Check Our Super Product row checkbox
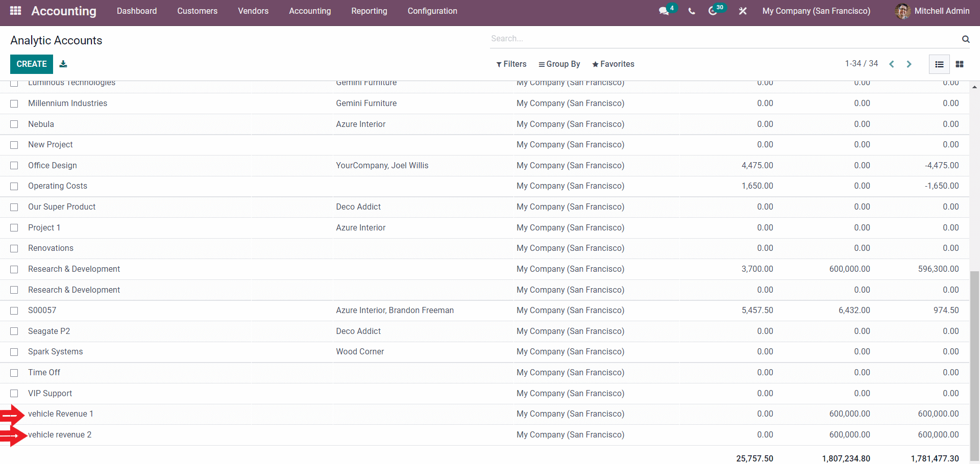The height and width of the screenshot is (464, 980). (14, 207)
